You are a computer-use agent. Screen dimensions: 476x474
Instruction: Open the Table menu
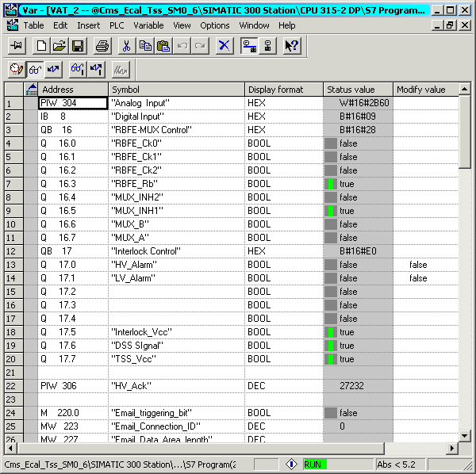click(33, 25)
